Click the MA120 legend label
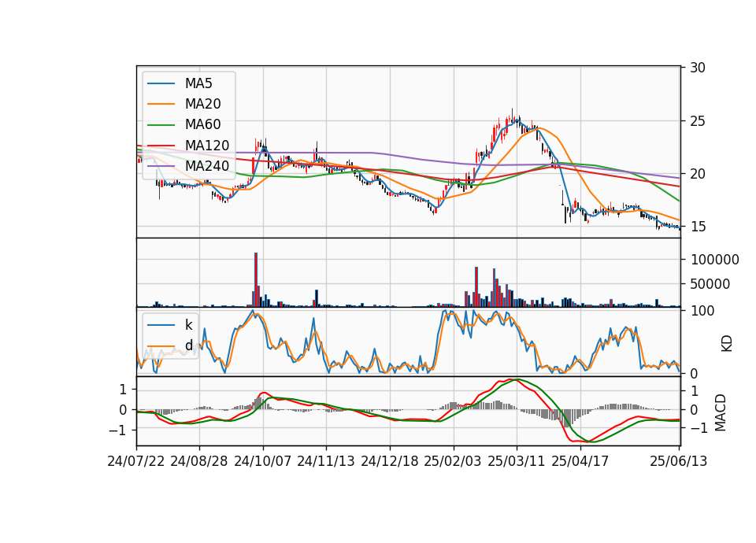 (207, 146)
